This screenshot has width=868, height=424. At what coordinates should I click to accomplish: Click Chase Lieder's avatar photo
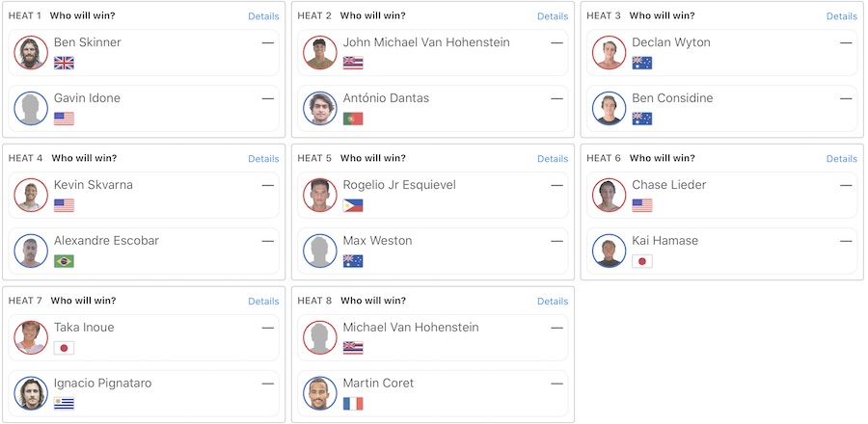coord(610,195)
